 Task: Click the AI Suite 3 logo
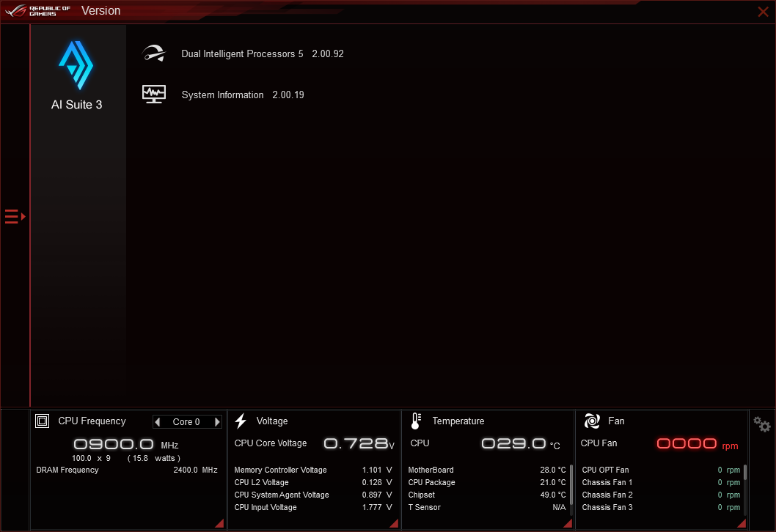[76, 64]
